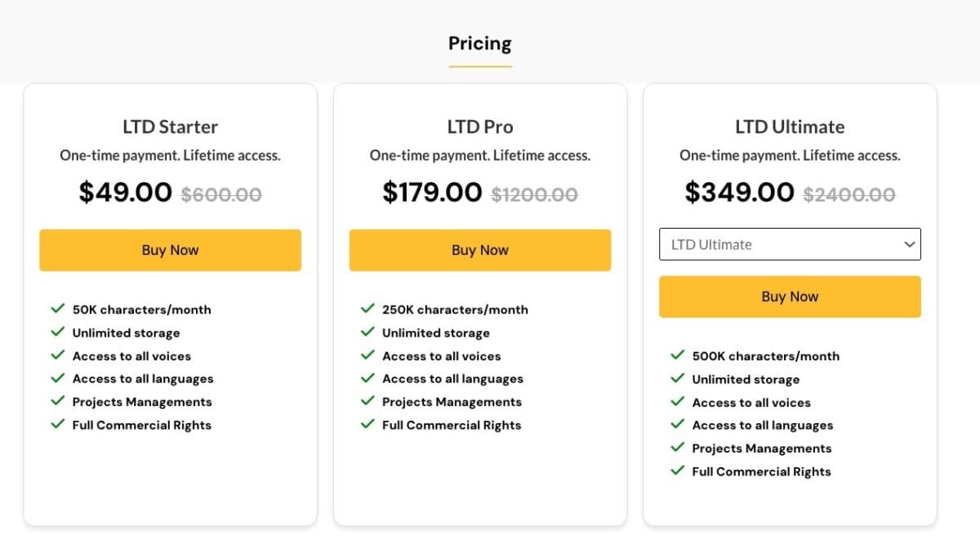The image size is (980, 544).
Task: Select the LTD Pro plan title
Action: coord(479,127)
